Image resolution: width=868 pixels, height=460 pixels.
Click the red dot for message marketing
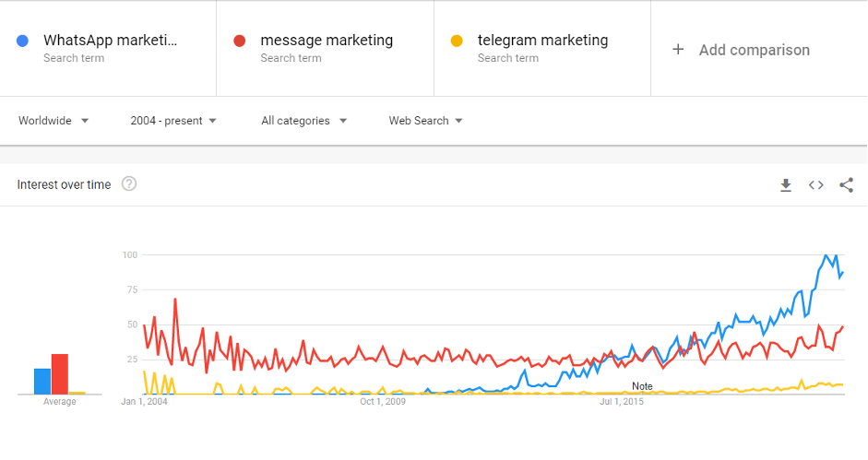[x=240, y=41]
